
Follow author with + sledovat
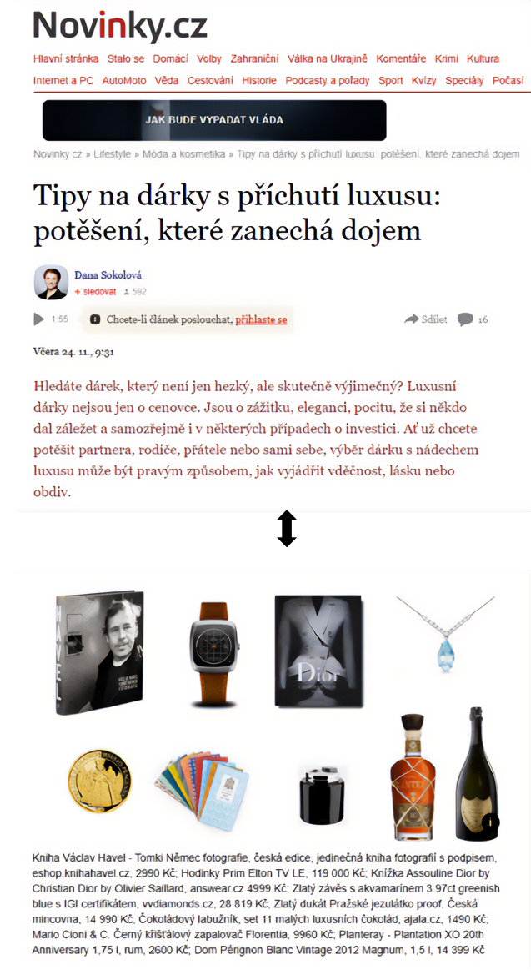click(95, 292)
